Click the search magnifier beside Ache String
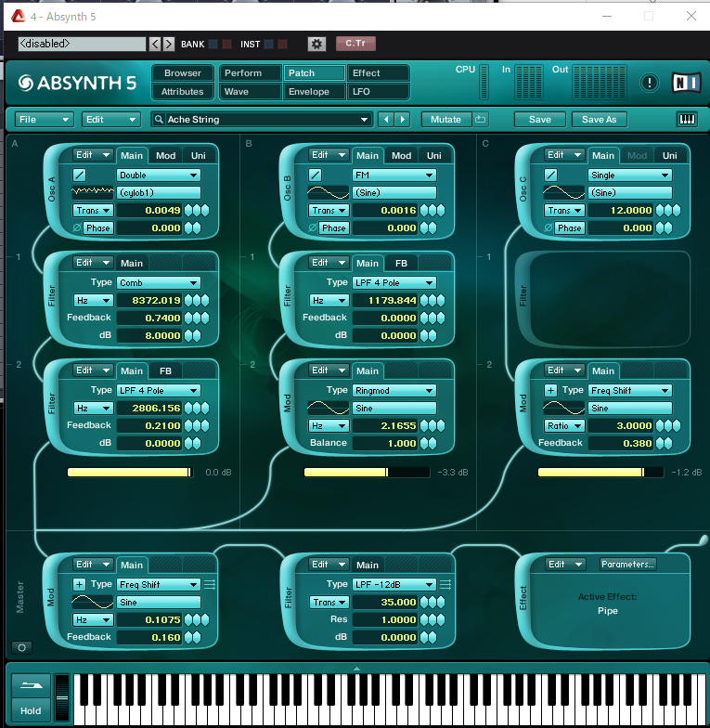 point(159,119)
